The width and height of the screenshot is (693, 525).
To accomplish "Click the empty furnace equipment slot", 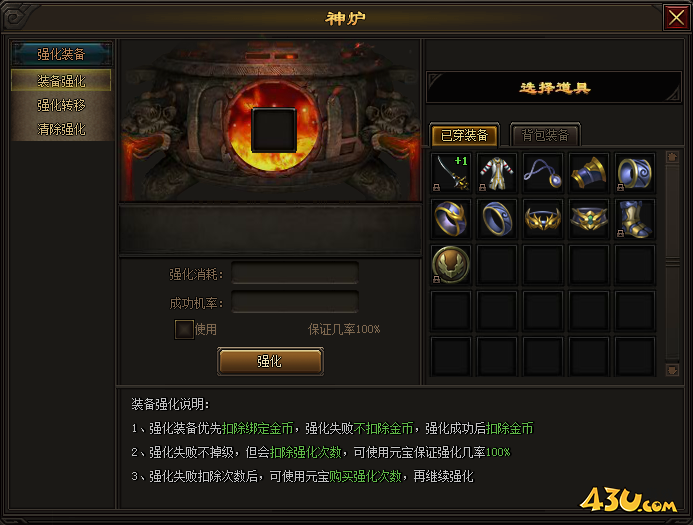I will pos(274,130).
